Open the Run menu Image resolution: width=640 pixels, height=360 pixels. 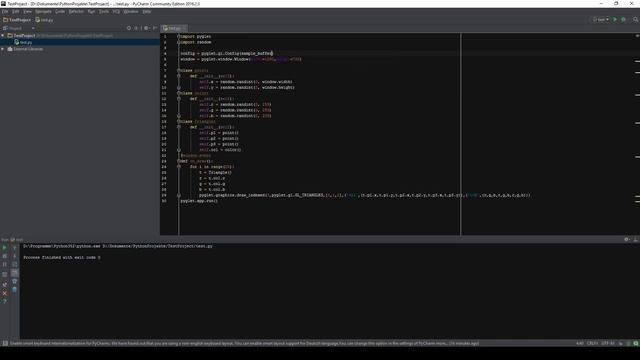click(x=91, y=11)
